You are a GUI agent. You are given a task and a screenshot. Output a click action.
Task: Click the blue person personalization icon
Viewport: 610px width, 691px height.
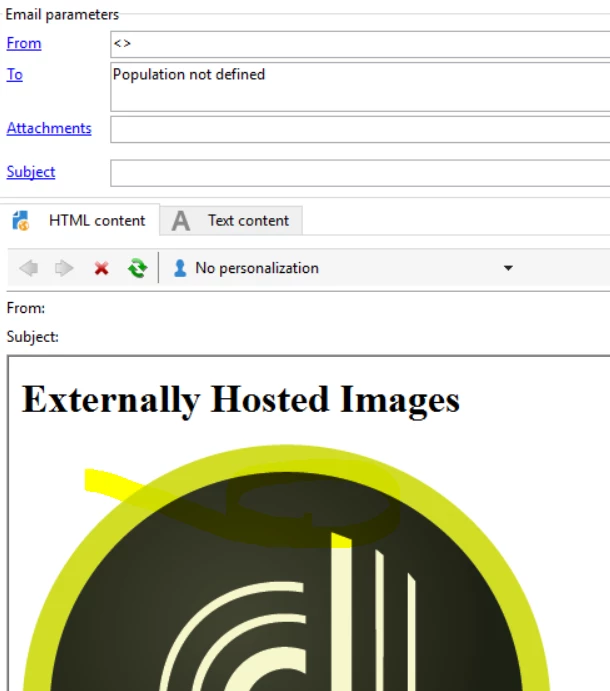[180, 268]
